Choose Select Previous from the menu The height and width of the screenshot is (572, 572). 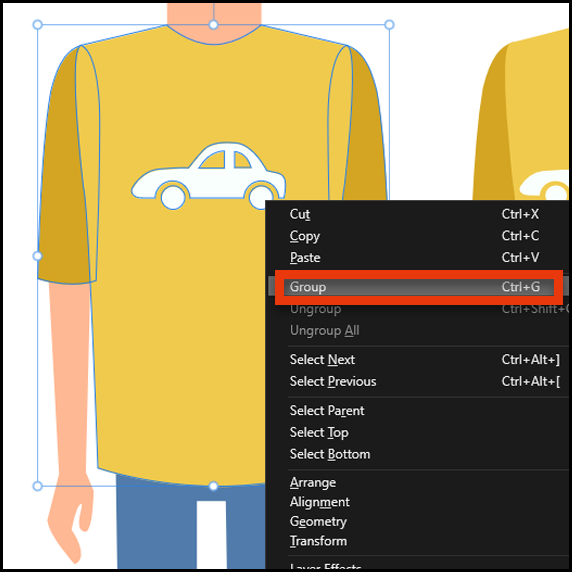418,382
